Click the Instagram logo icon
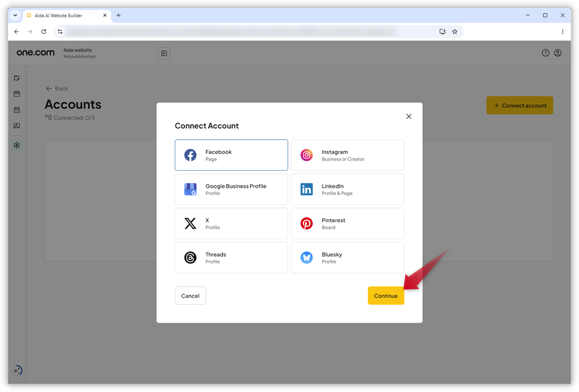The height and width of the screenshot is (392, 579). [x=306, y=155]
